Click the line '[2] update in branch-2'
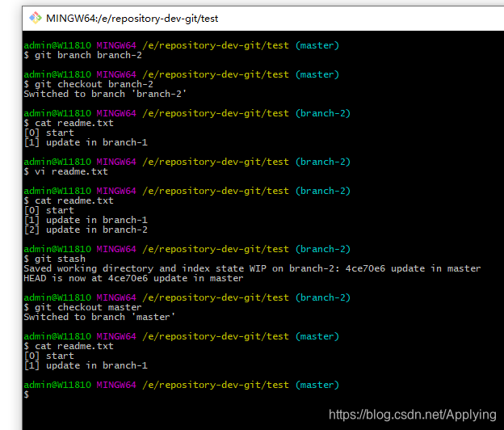The image size is (504, 430). click(86, 230)
